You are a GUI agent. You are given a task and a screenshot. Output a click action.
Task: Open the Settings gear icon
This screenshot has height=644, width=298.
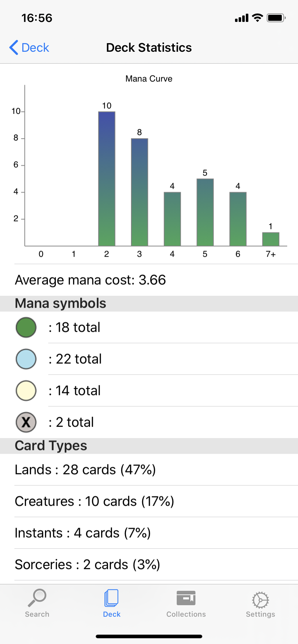[260, 600]
